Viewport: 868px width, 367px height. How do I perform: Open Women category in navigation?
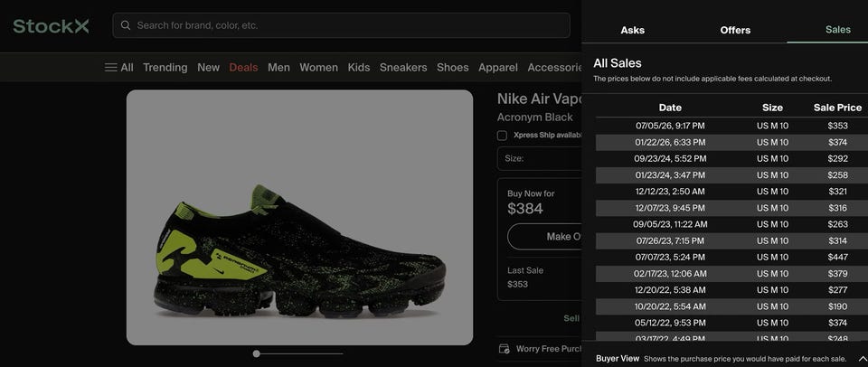click(318, 68)
